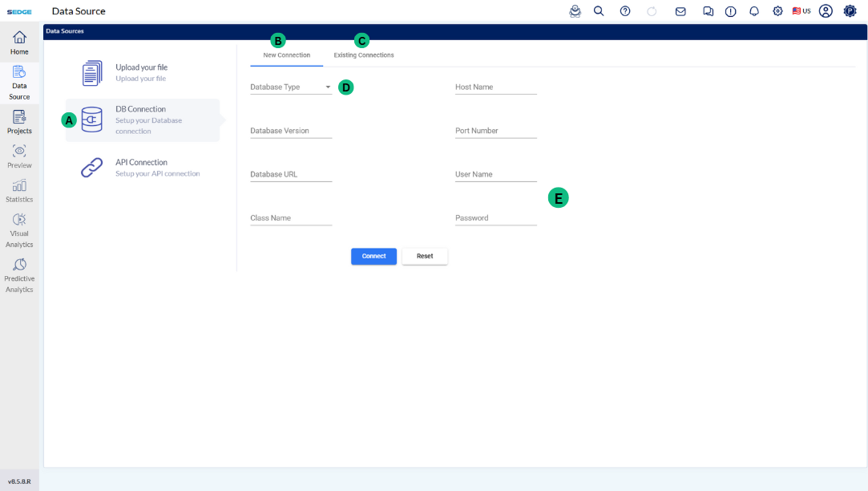
Task: Open Predictive Analytics in sidebar
Action: (19, 275)
